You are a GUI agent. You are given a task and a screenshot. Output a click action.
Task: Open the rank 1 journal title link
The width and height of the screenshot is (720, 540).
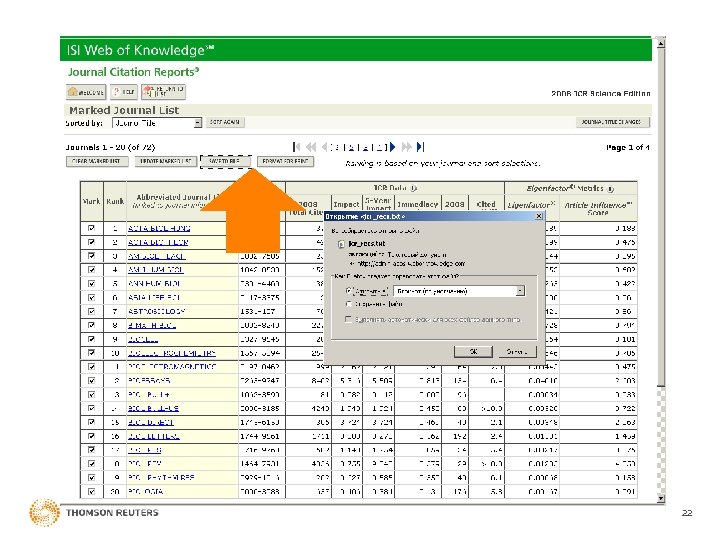[159, 228]
